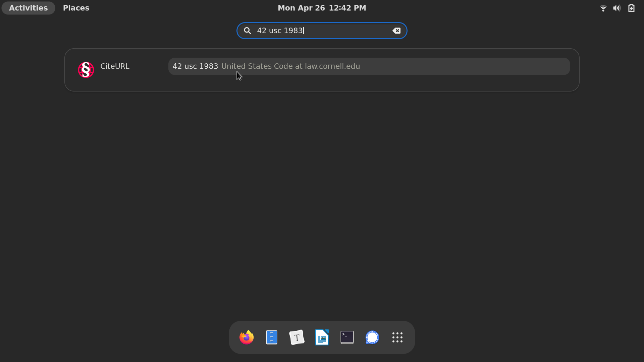Click the law.cornell.edu result description text
The height and width of the screenshot is (362, 644).
click(290, 66)
